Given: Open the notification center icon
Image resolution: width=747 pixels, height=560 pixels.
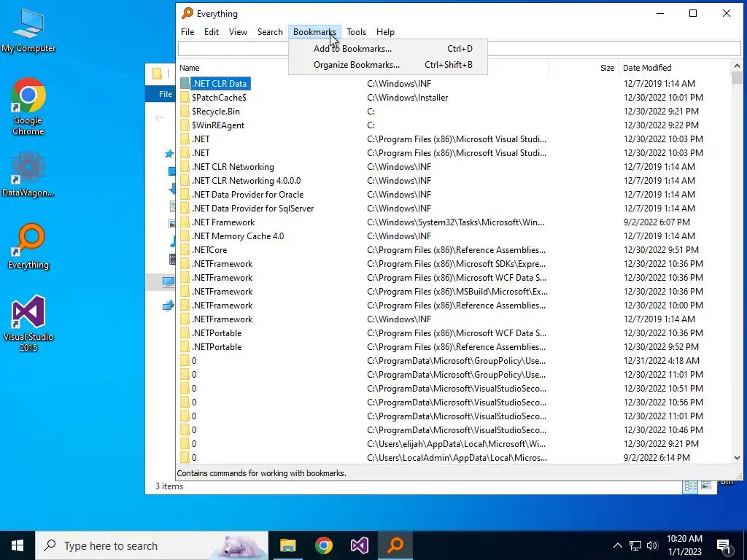Looking at the screenshot, I should point(724,546).
